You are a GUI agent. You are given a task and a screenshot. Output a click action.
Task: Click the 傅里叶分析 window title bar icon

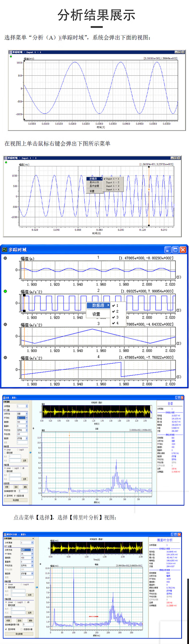5,534
